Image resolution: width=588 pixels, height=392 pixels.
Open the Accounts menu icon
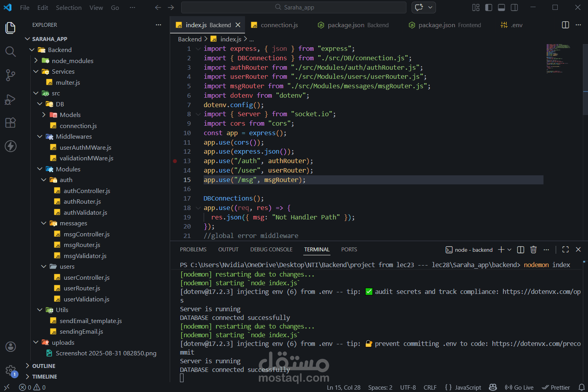point(11,346)
